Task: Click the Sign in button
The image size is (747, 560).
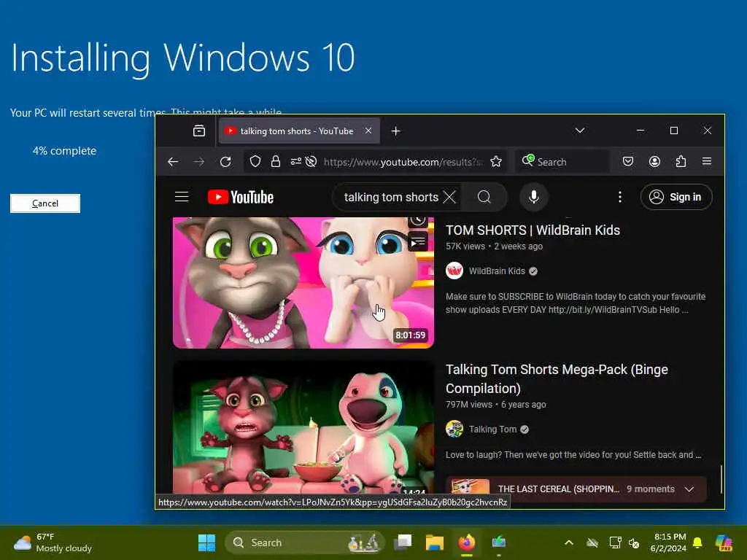Action: [676, 197]
